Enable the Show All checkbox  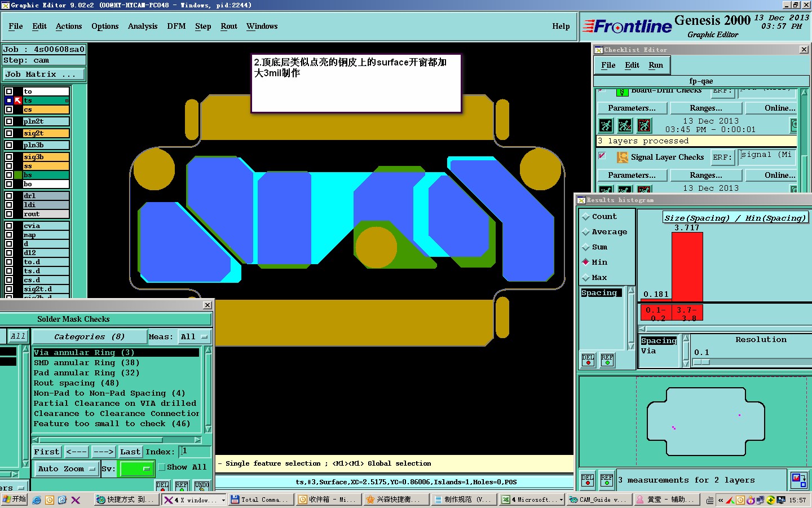[162, 467]
